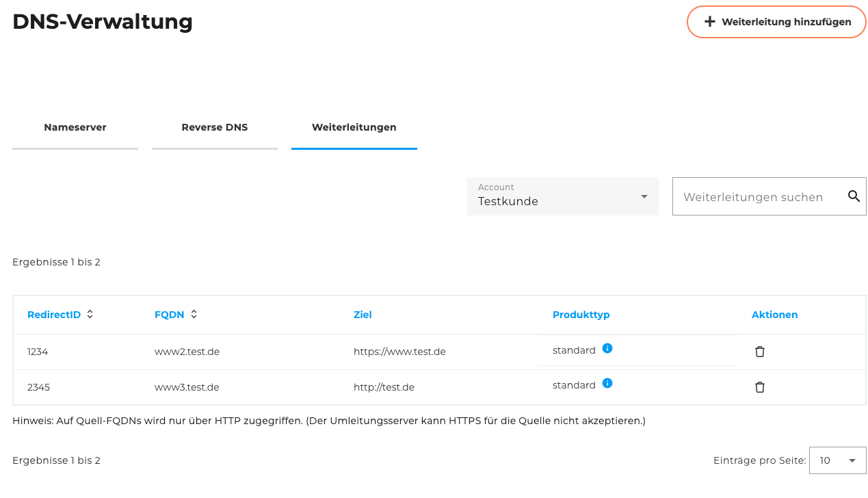Delete redirect 1234 using its trash icon
Viewport: 868px width, 498px height.
(759, 351)
